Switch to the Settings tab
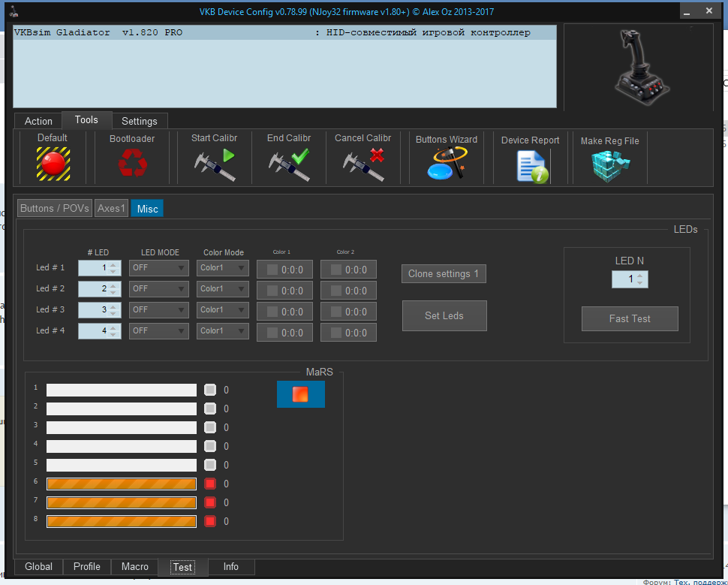Image resolution: width=728 pixels, height=585 pixels. point(140,121)
